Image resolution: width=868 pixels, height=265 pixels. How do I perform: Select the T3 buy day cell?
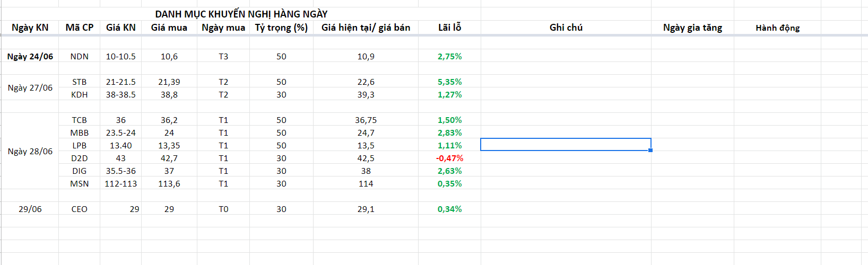click(x=223, y=56)
